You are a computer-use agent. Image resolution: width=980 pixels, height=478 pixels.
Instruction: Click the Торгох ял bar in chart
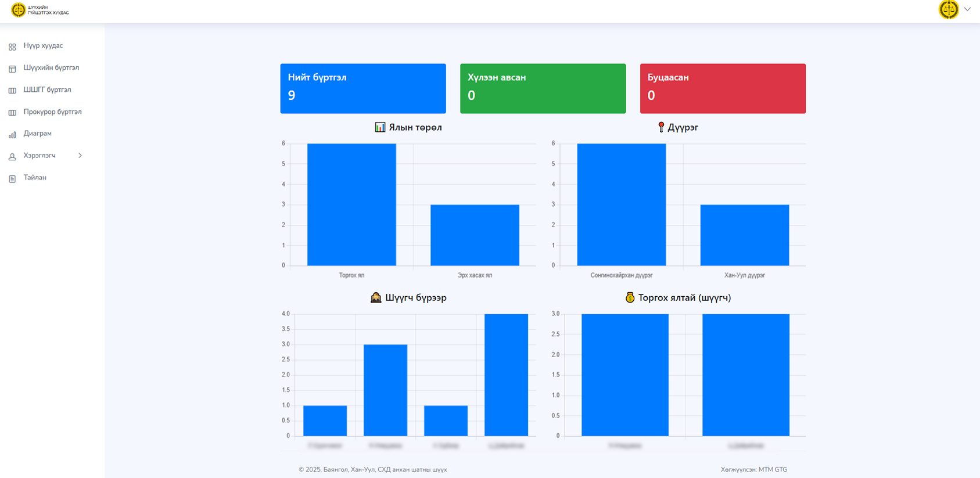click(x=351, y=204)
